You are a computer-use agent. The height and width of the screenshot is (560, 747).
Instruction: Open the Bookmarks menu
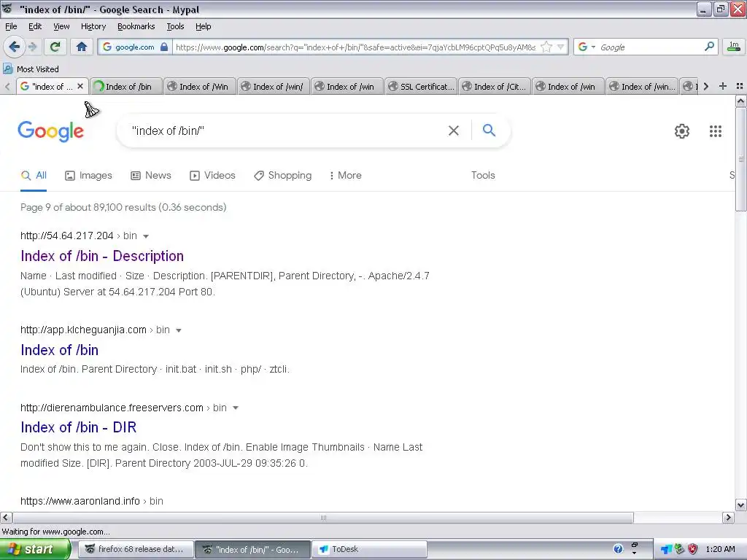coord(136,26)
